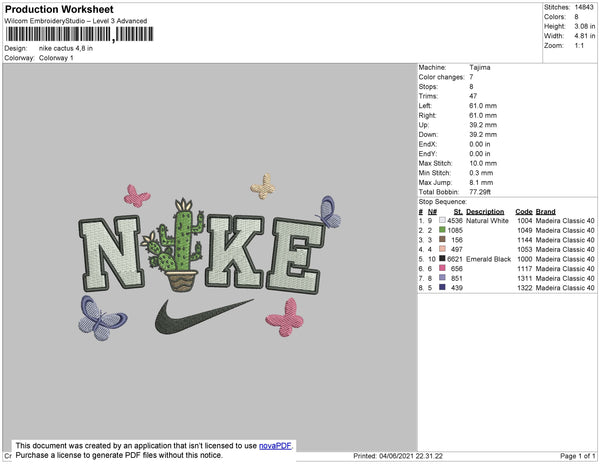Viewport: 600px width, 464px height.
Task: Click the Up value '39.2 mm'
Action: pos(483,125)
